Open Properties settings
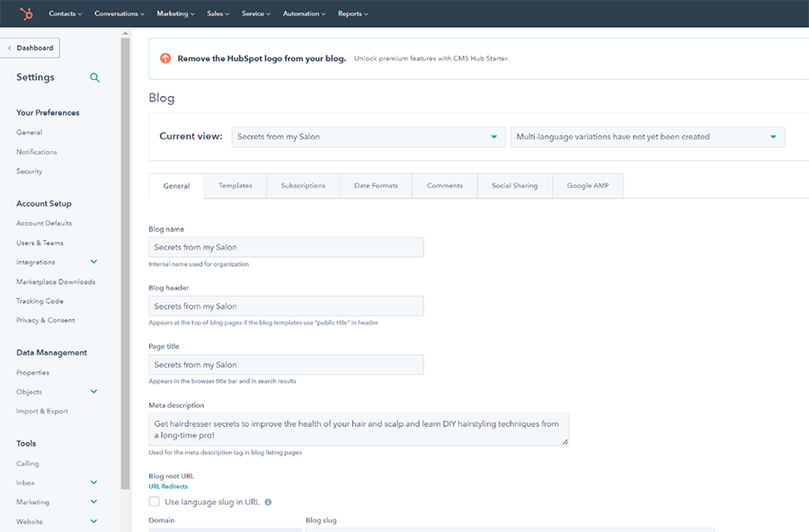This screenshot has width=809, height=532. 32,373
